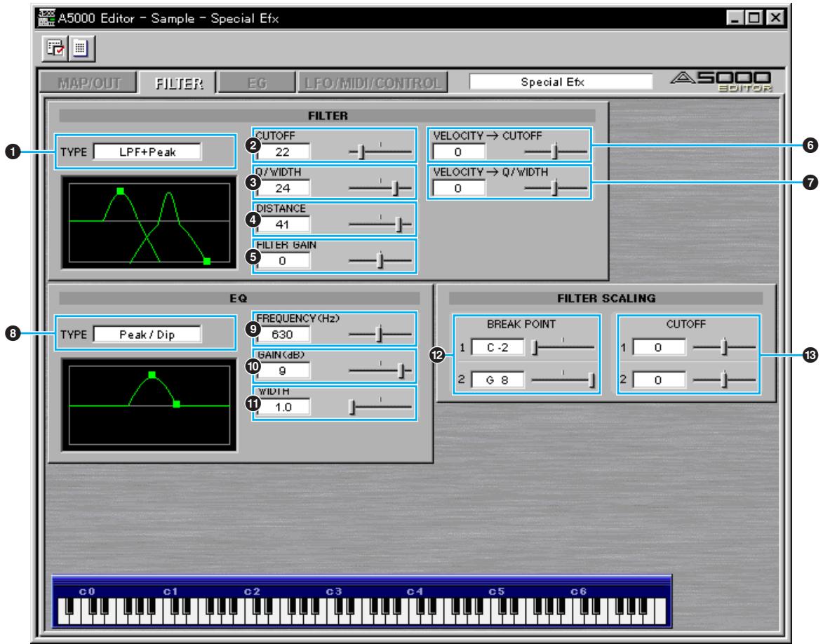Click the Special Efx sample name field
Screen dimensions: 823x644
(x=561, y=81)
